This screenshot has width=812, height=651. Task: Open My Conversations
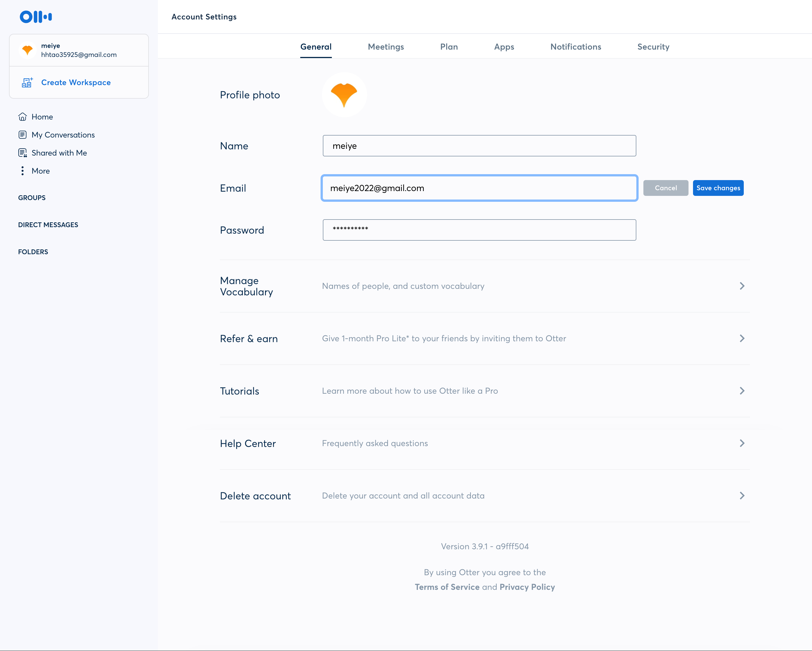(x=63, y=135)
